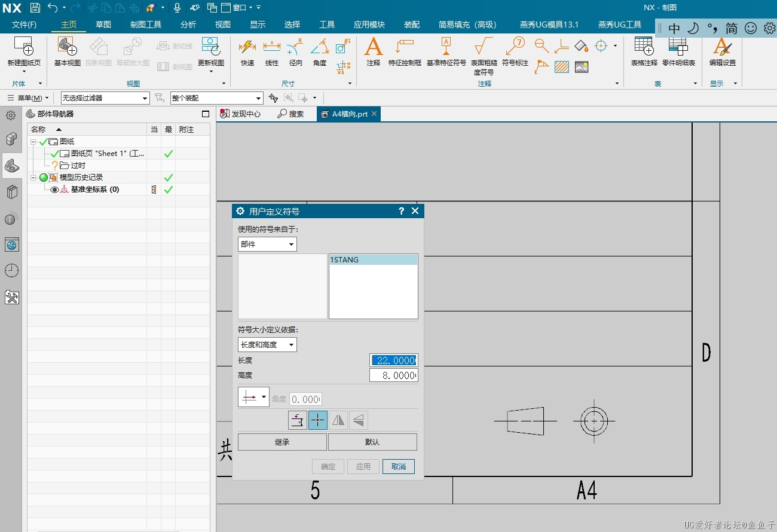This screenshot has width=777, height=532.
Task: Open the 特征控制框 feature control frame tool
Action: coord(405,52)
